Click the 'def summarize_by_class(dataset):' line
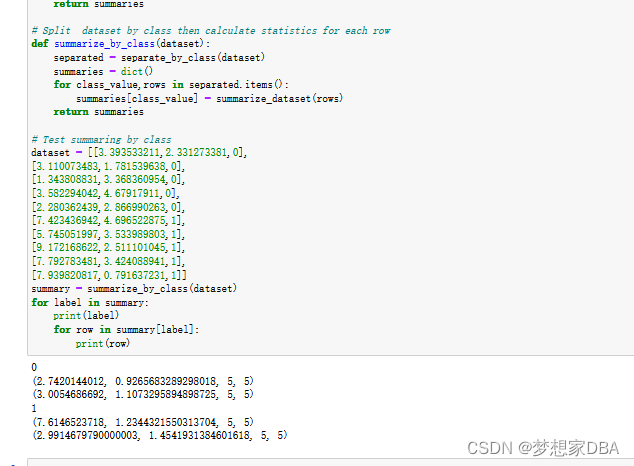Viewport: 634px width, 466px height. pos(121,44)
